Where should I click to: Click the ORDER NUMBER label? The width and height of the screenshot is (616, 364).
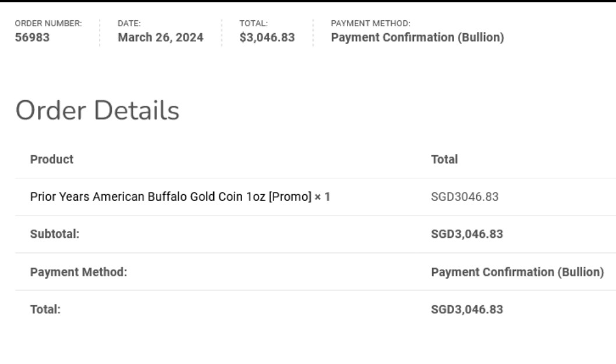coord(48,24)
